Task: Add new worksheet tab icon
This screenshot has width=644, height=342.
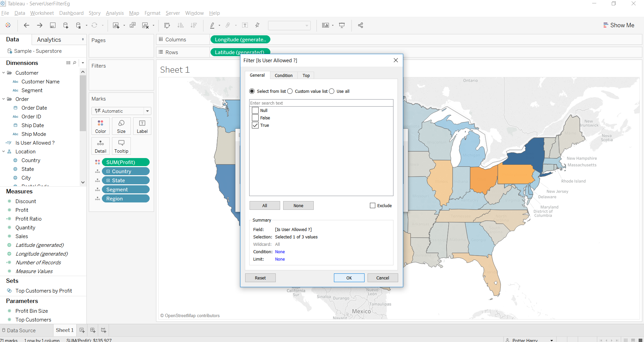Action: click(x=82, y=330)
